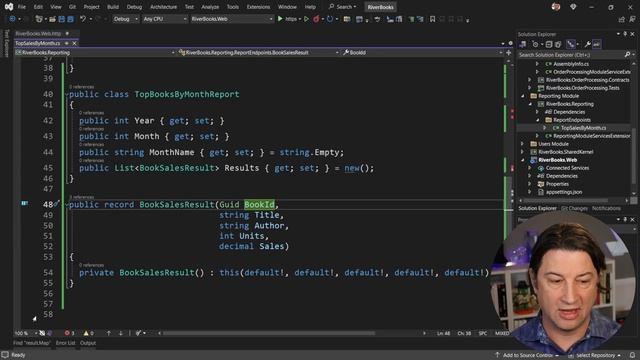Click Start Without Debugging outline play icon
The height and width of the screenshot is (360, 640).
[306, 19]
